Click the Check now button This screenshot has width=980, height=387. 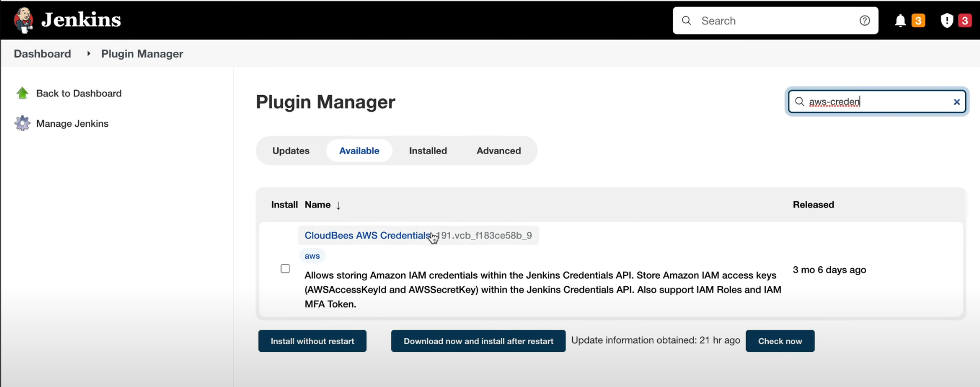coord(780,341)
